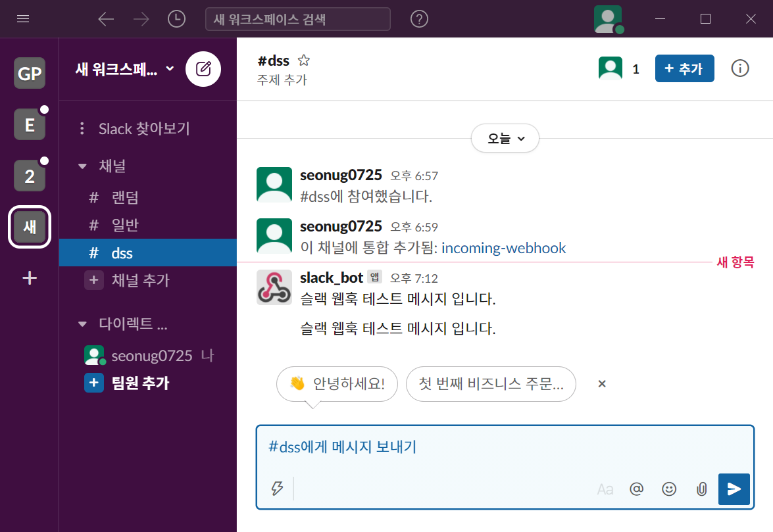Open channel details info icon
The height and width of the screenshot is (532, 773).
(x=739, y=68)
